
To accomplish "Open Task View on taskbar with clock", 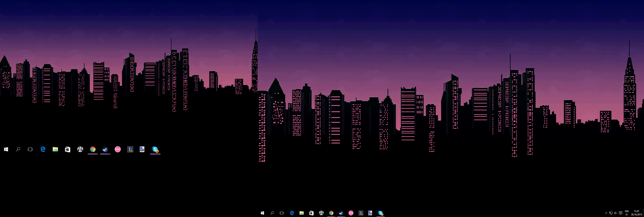I will tap(282, 213).
